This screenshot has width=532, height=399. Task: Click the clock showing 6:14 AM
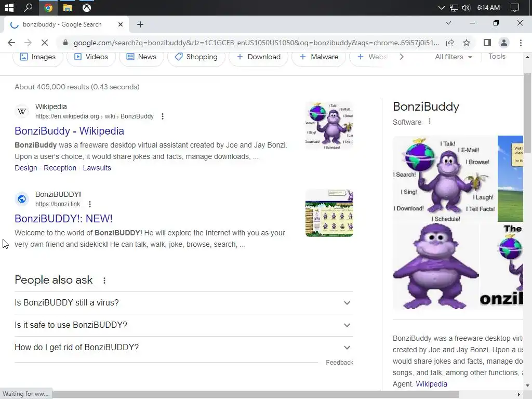488,7
